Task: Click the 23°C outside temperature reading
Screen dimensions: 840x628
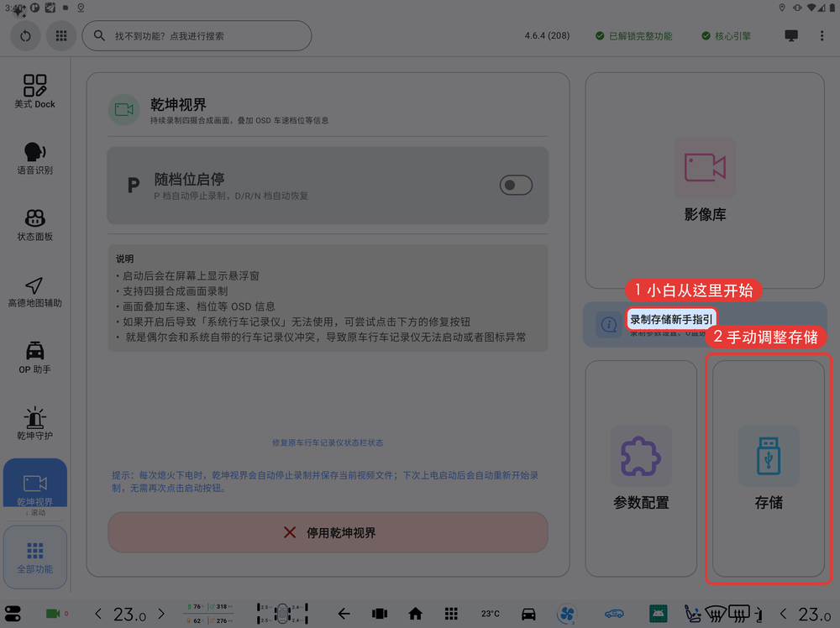Action: [490, 614]
